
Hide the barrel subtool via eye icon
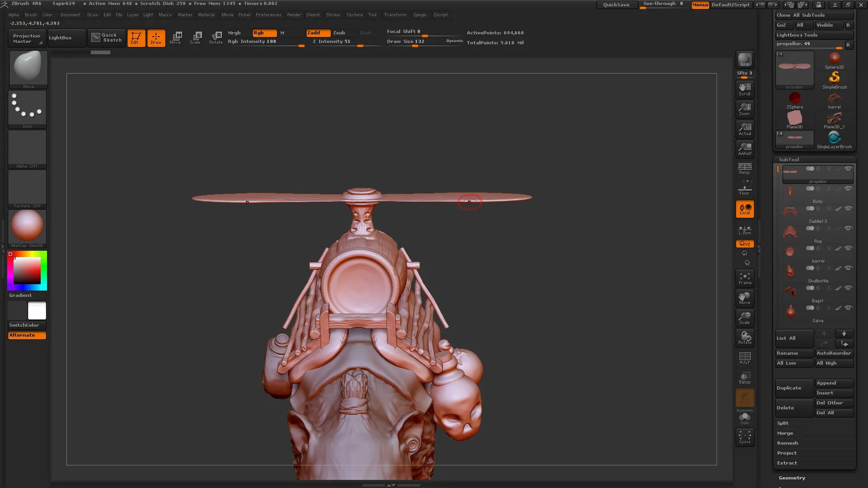(x=849, y=248)
